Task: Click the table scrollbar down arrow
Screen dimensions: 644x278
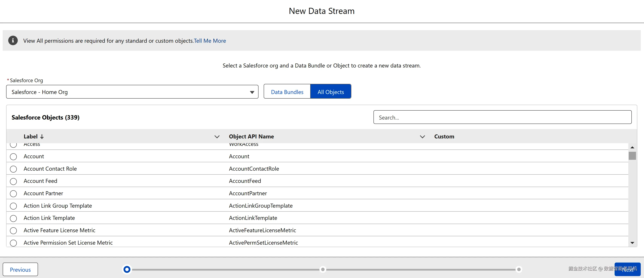Action: [632, 243]
